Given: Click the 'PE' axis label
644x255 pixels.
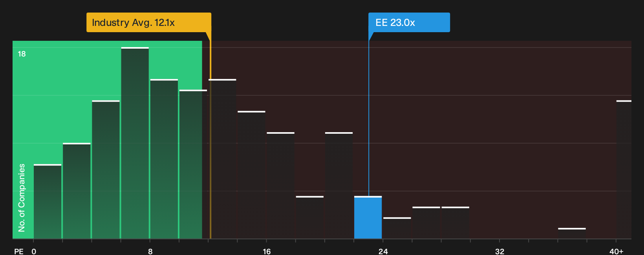Looking at the screenshot, I should [19, 251].
